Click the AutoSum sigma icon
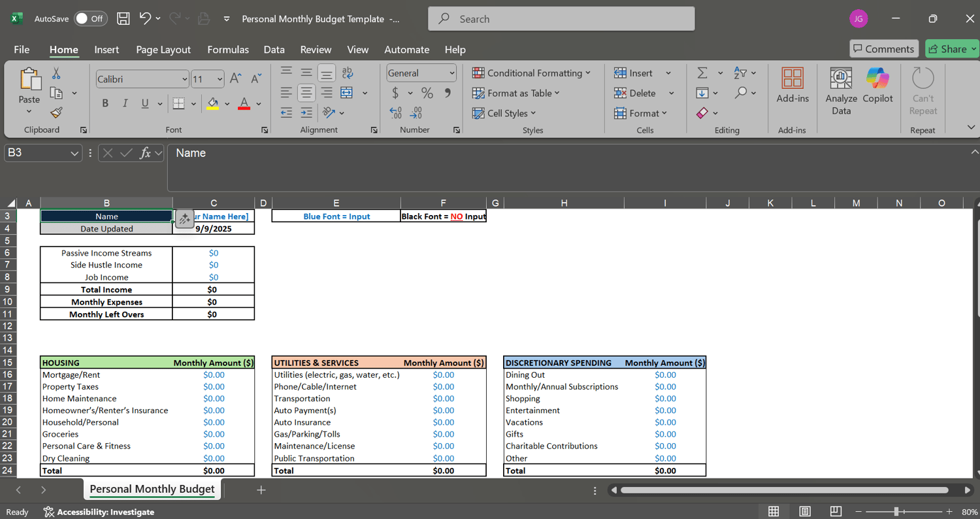The image size is (980, 519). pyautogui.click(x=702, y=73)
